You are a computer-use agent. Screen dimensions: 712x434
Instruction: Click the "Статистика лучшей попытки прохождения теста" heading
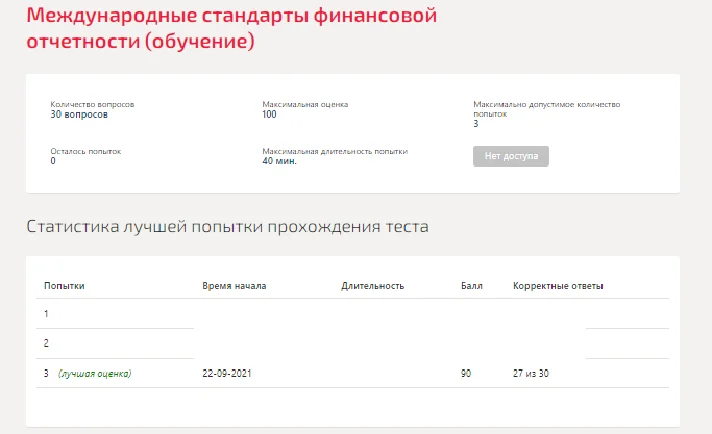227,227
